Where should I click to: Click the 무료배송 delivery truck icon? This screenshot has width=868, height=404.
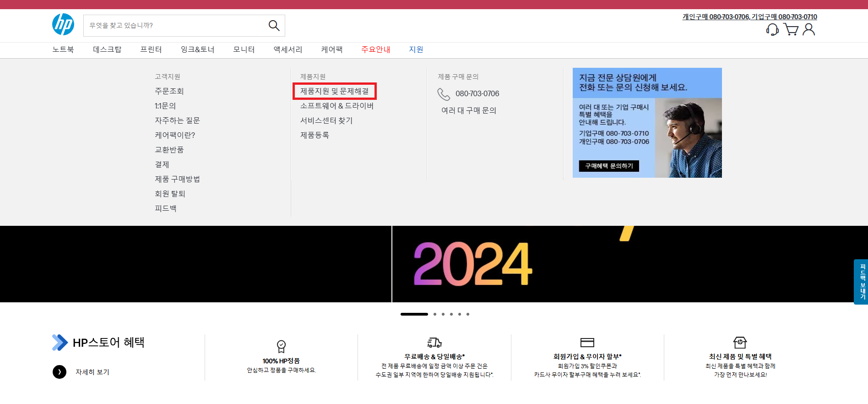point(434,343)
